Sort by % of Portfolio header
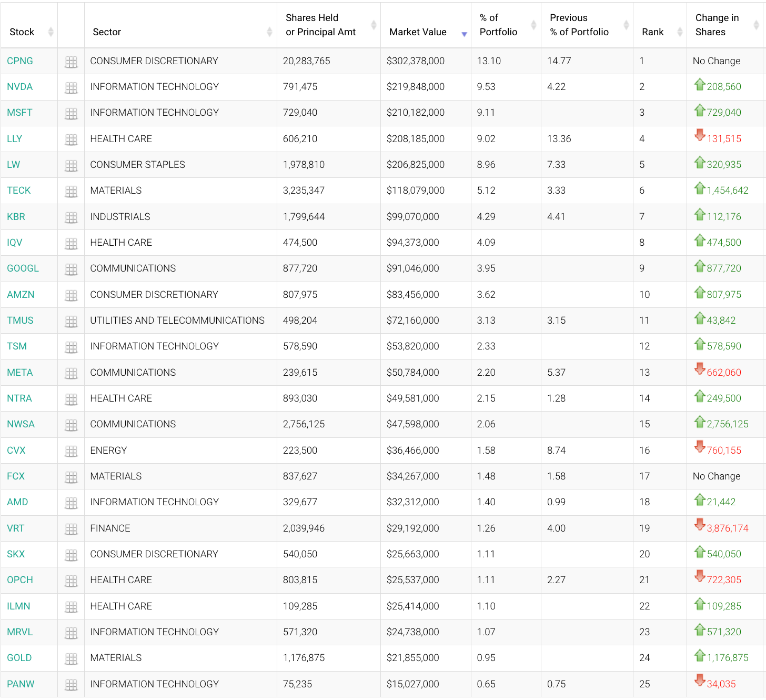 pos(506,25)
